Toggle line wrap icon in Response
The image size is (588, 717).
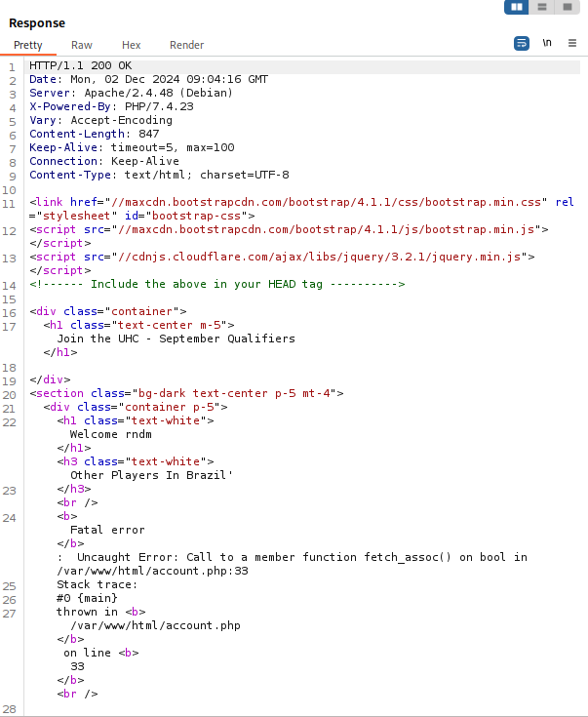pos(522,44)
